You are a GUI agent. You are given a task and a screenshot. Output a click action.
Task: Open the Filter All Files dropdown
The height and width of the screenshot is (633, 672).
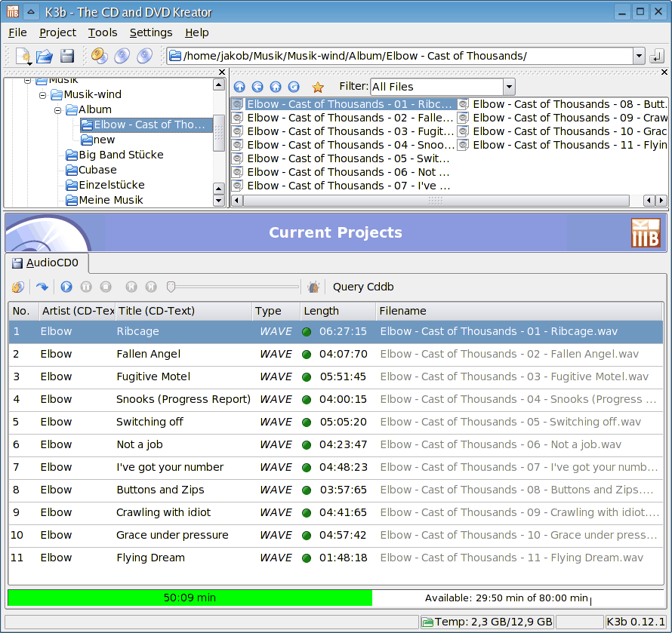click(x=509, y=87)
